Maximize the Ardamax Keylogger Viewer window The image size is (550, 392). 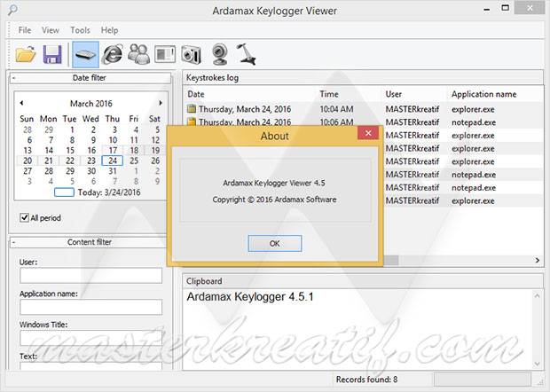pyautogui.click(x=505, y=8)
